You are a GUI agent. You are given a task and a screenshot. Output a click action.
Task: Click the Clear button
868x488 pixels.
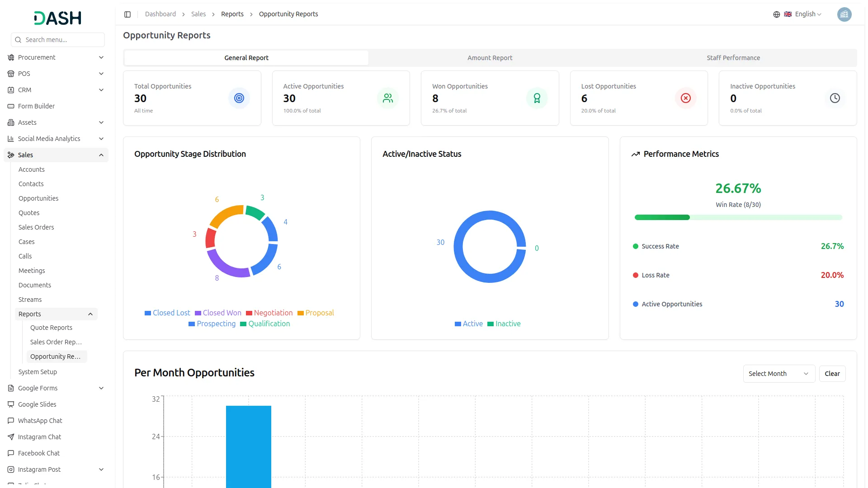point(832,374)
